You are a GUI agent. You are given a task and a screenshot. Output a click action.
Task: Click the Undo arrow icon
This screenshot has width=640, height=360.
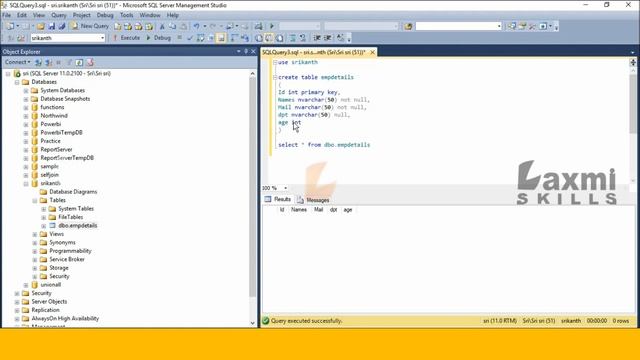click(x=196, y=27)
